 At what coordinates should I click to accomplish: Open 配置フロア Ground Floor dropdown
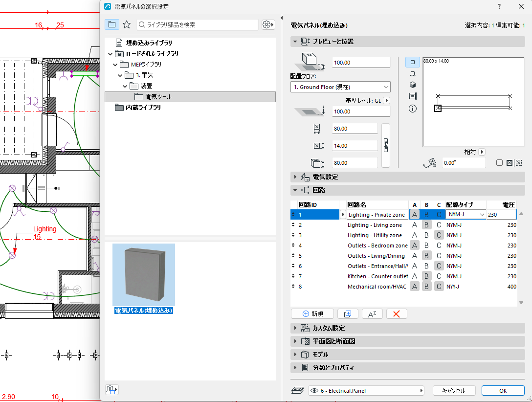pyautogui.click(x=340, y=87)
